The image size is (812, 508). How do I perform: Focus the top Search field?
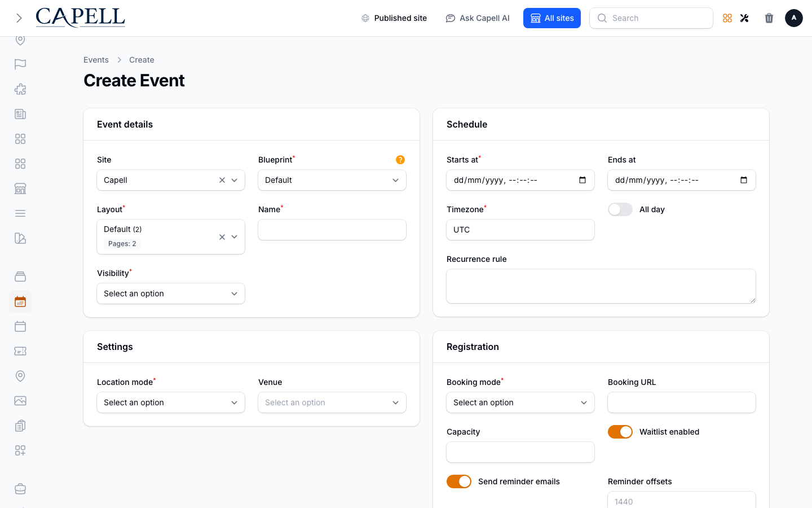pyautogui.click(x=651, y=18)
